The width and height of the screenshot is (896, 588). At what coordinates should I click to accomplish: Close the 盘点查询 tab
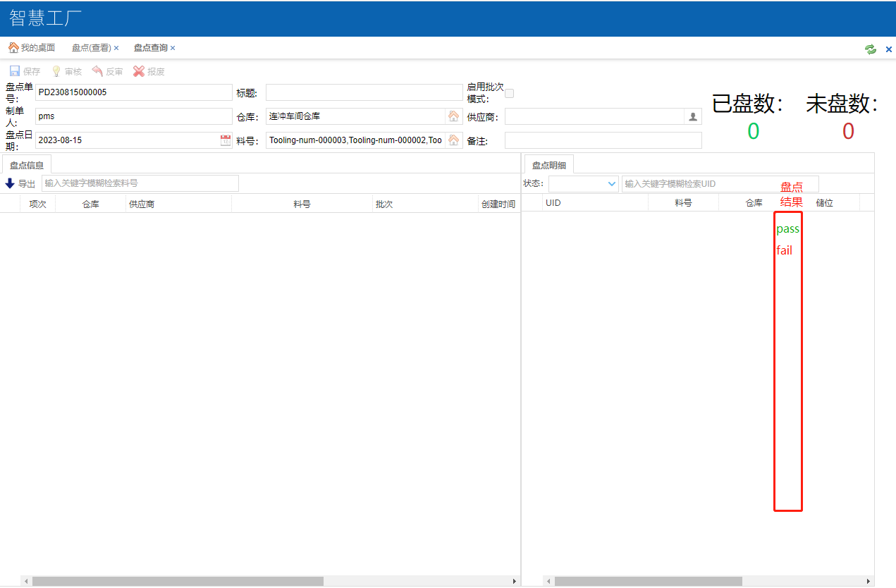pyautogui.click(x=173, y=48)
